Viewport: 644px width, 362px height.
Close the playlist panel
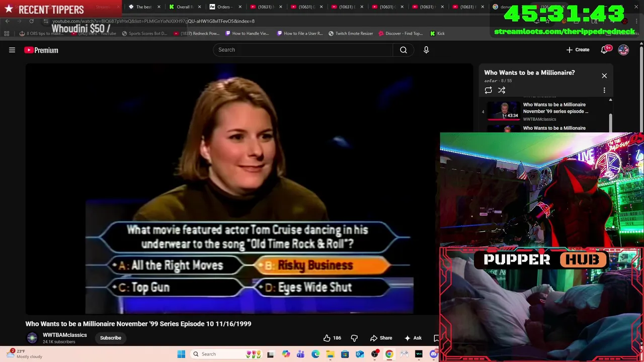[604, 76]
